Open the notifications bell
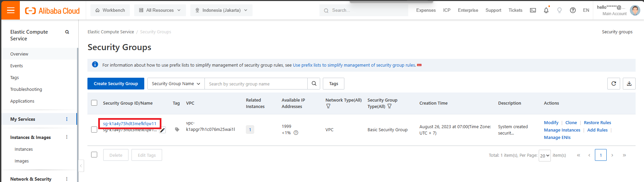The width and height of the screenshot is (644, 182). pyautogui.click(x=546, y=10)
